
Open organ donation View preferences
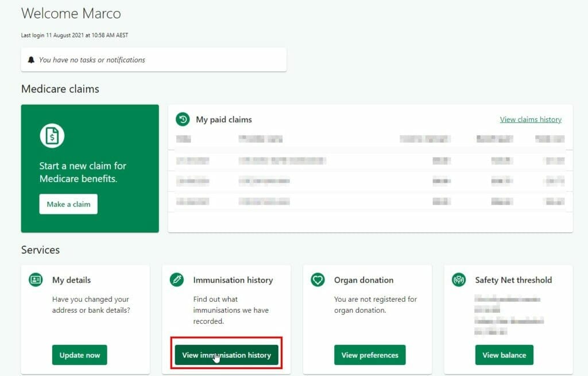pos(370,355)
